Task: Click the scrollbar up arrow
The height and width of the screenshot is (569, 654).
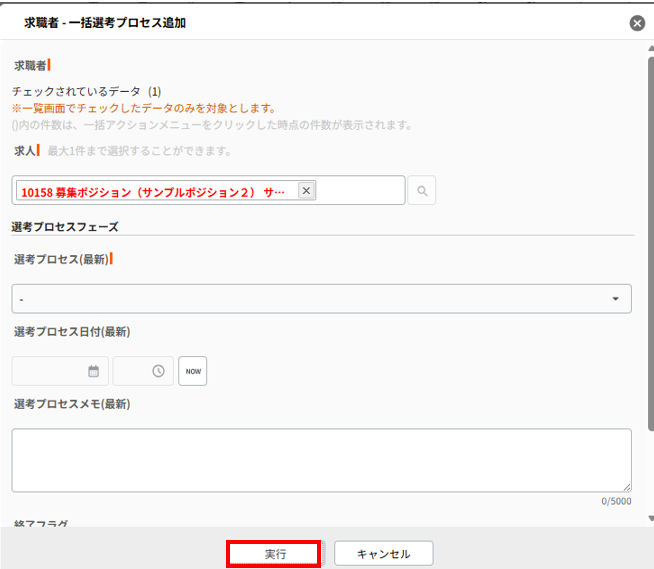Action: pos(649,47)
